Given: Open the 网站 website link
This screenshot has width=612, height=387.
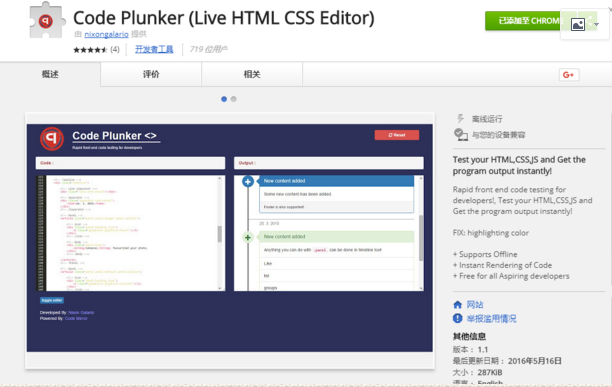Looking at the screenshot, I should 475,305.
